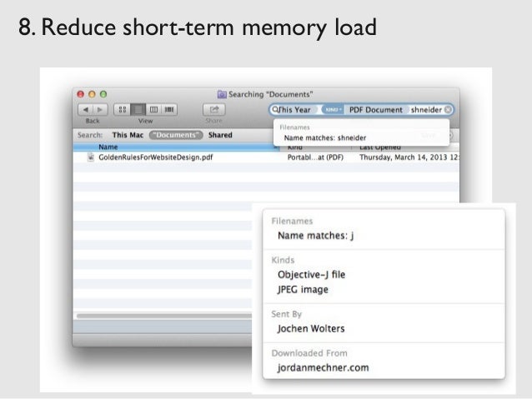Select the PDF Document search token
The width and height of the screenshot is (532, 399).
coord(375,109)
